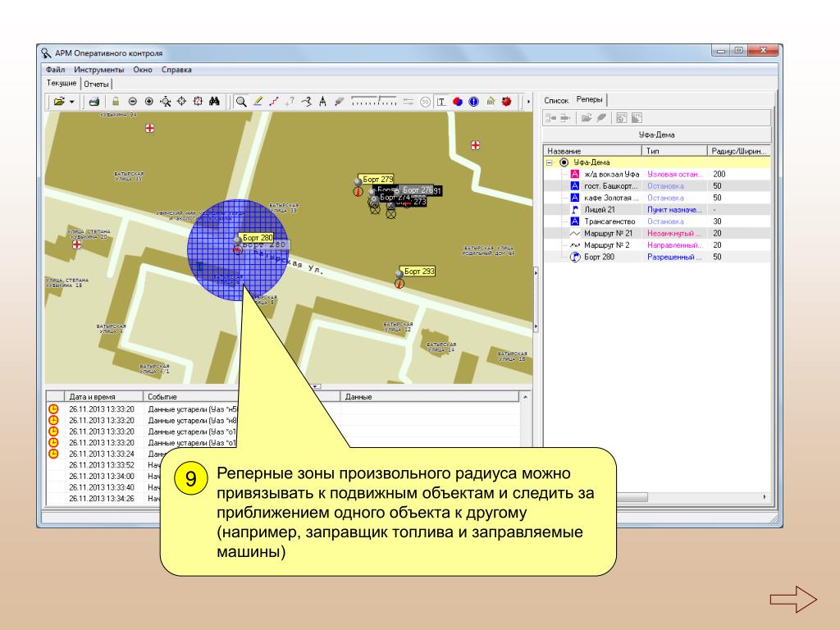Click the greyed 50 speed-limit icon
The height and width of the screenshot is (630, 840).
click(425, 101)
